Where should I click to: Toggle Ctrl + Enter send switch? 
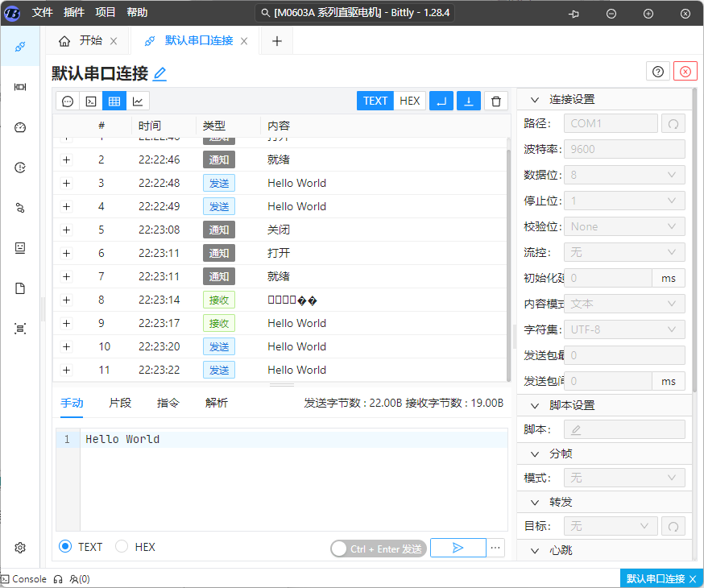(342, 549)
